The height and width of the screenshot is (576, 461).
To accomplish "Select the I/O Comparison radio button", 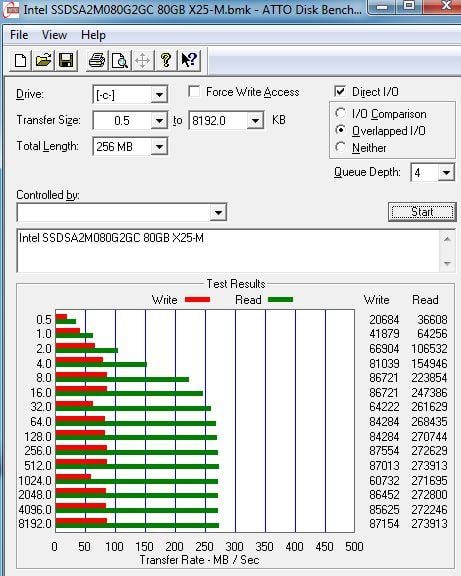I will pos(340,114).
